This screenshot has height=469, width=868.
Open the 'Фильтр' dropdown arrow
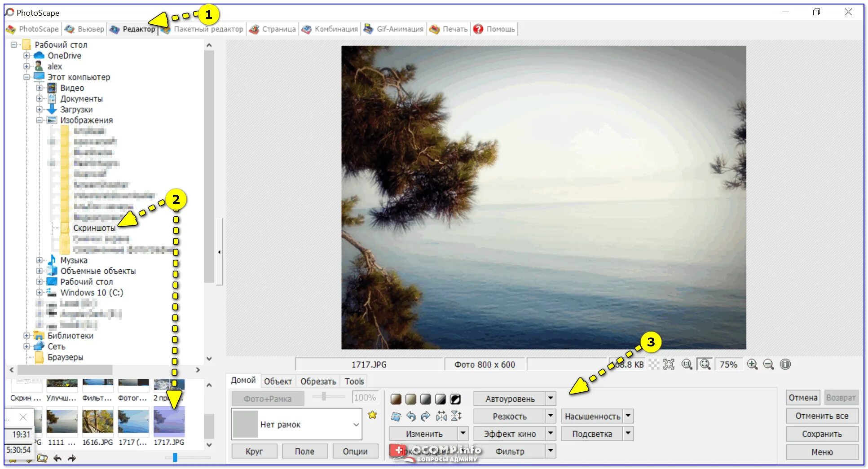[x=551, y=451]
